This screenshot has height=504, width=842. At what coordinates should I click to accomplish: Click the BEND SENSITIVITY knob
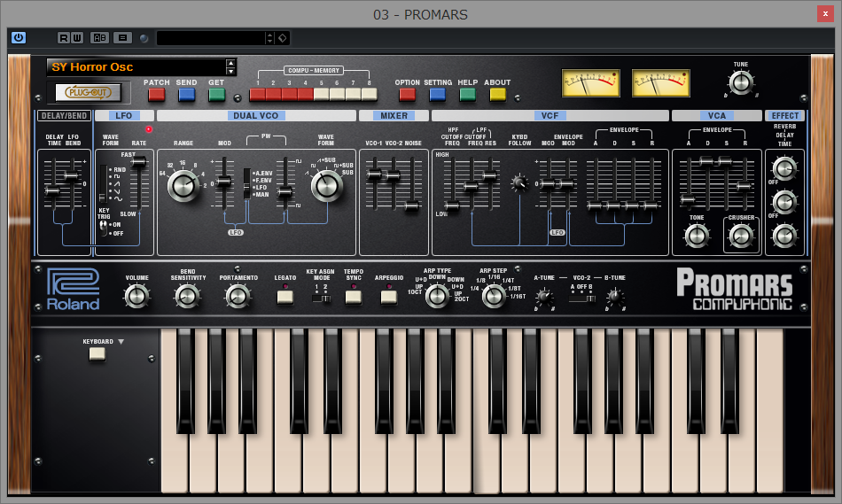[188, 296]
